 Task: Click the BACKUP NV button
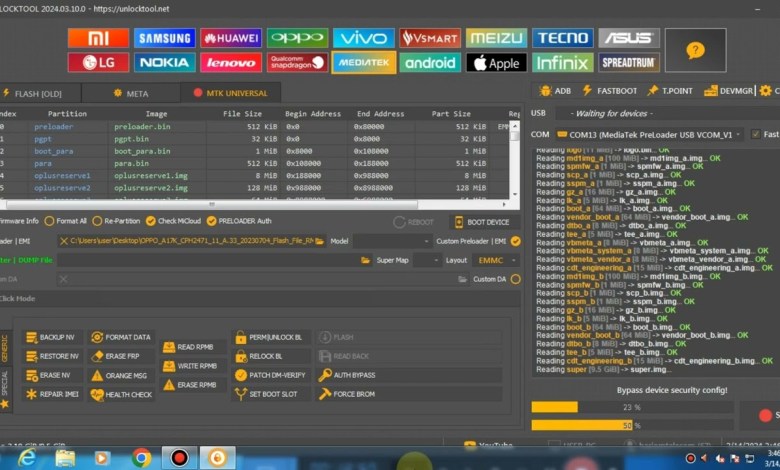[x=51, y=337]
